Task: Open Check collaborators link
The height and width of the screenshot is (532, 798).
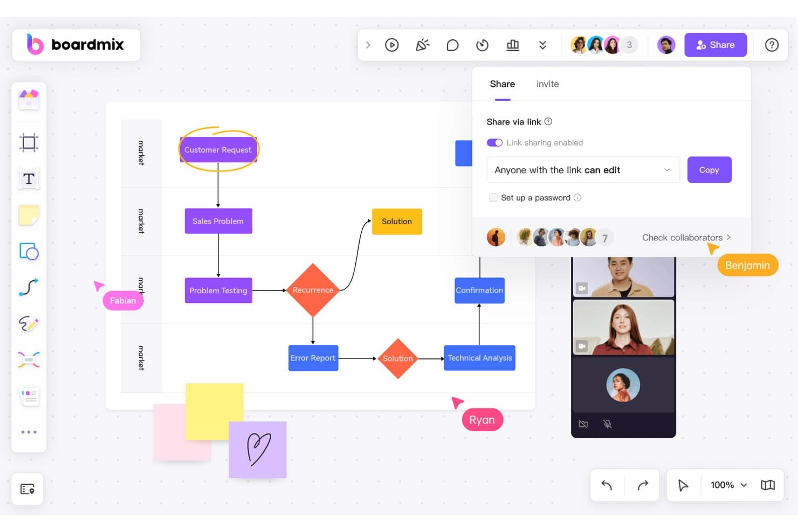Action: click(x=686, y=238)
